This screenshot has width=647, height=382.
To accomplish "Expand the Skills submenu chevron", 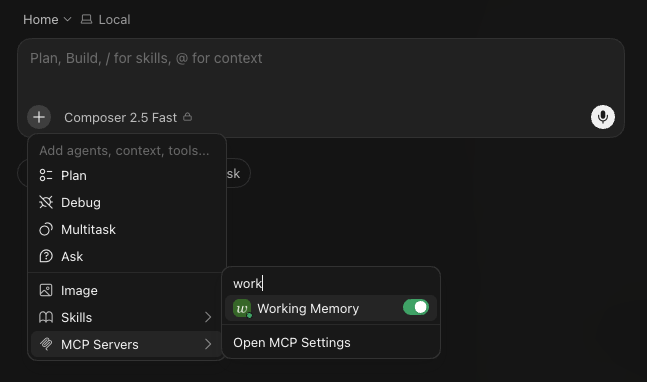I will [x=208, y=317].
